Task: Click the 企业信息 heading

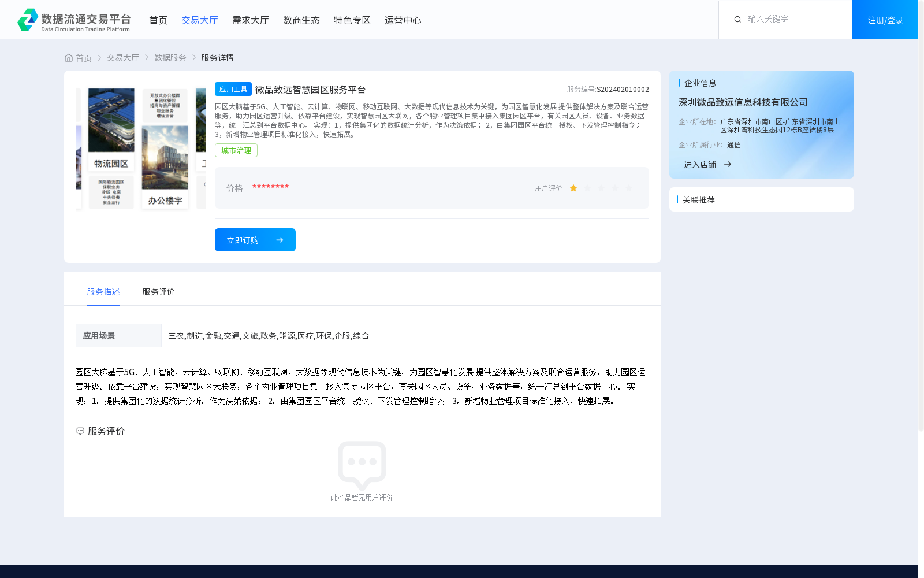Action: pyautogui.click(x=700, y=83)
